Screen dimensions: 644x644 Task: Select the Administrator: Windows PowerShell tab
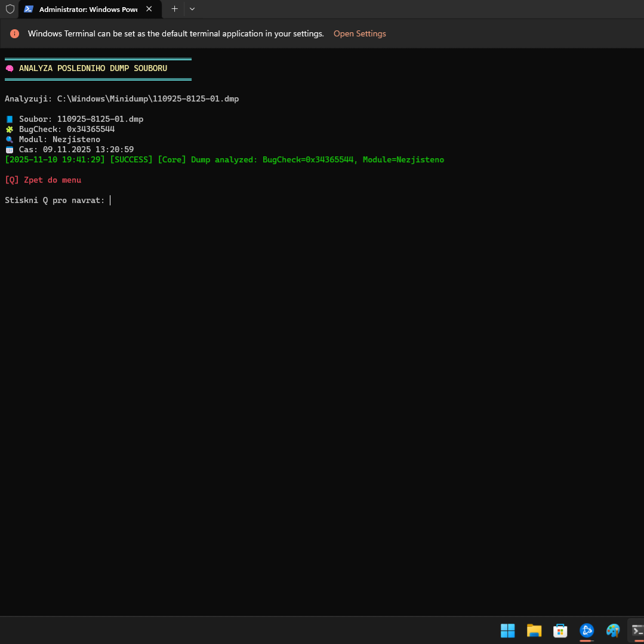(84, 10)
